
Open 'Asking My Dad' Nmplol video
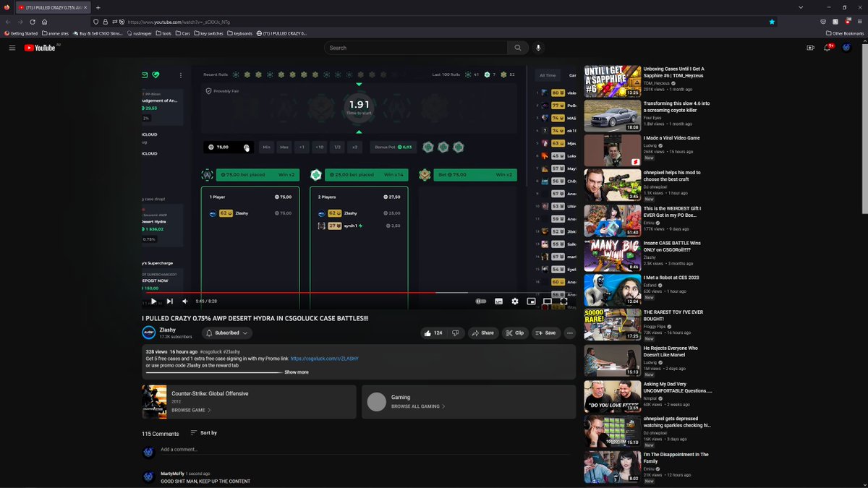click(x=678, y=388)
